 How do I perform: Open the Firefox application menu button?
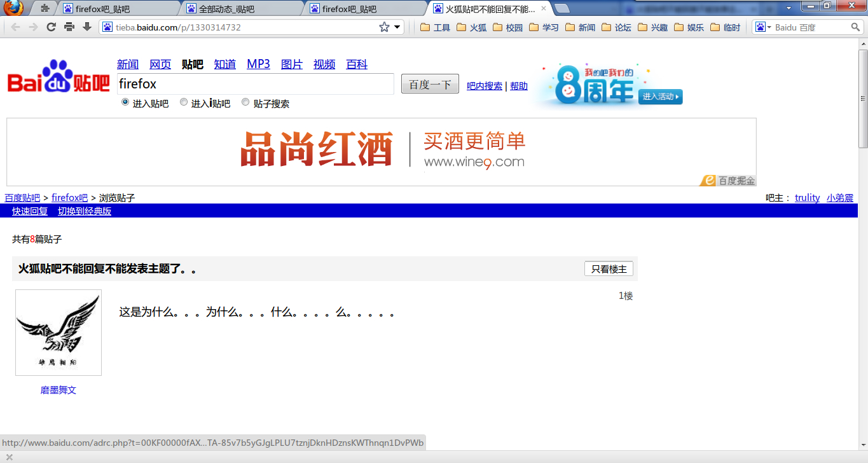[x=13, y=8]
